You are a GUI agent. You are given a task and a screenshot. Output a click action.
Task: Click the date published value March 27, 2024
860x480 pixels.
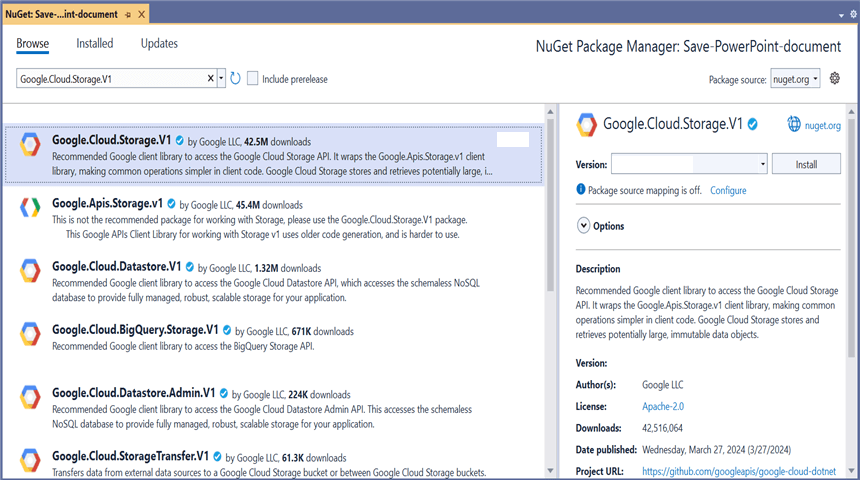click(716, 450)
